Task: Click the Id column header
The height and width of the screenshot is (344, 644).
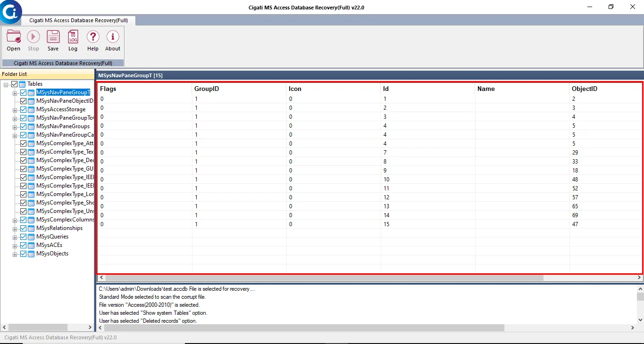Action: [428, 89]
